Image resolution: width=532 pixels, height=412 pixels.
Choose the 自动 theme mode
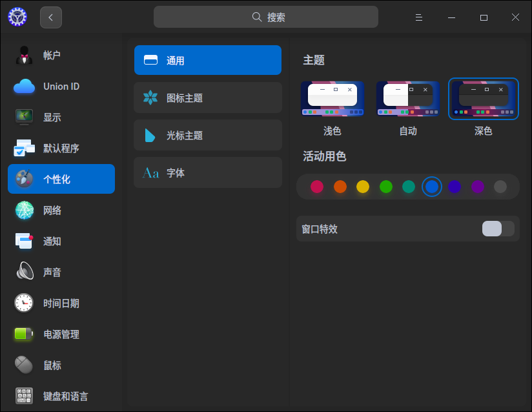[x=407, y=99]
